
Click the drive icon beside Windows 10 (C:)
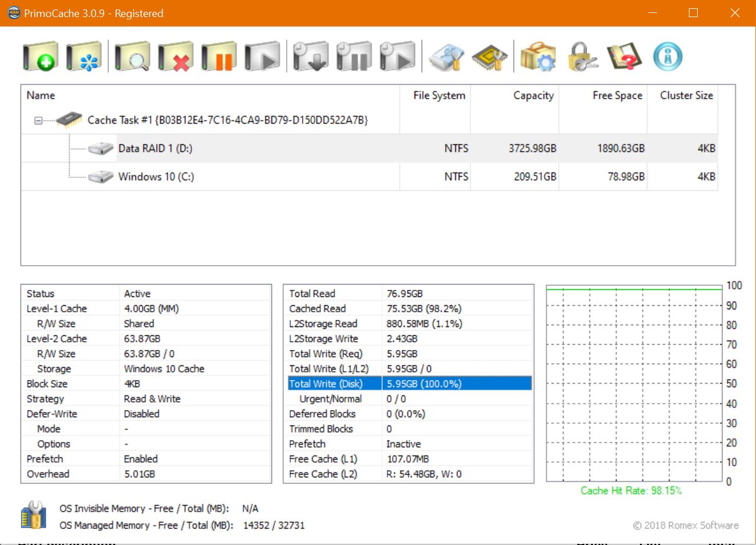tap(101, 176)
